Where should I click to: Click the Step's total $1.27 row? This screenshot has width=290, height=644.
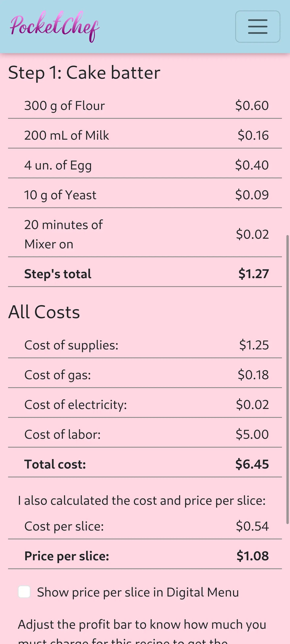(145, 274)
